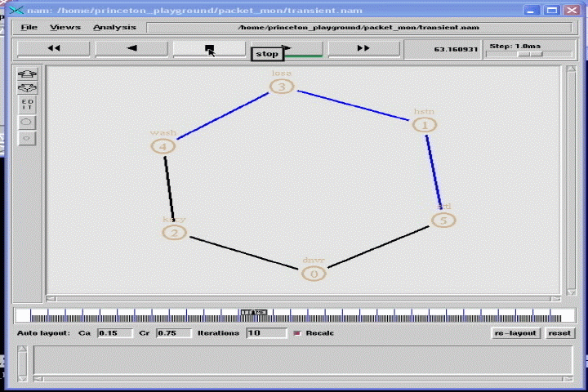Click the Step size slider
The height and width of the screenshot is (392, 588).
click(x=530, y=54)
